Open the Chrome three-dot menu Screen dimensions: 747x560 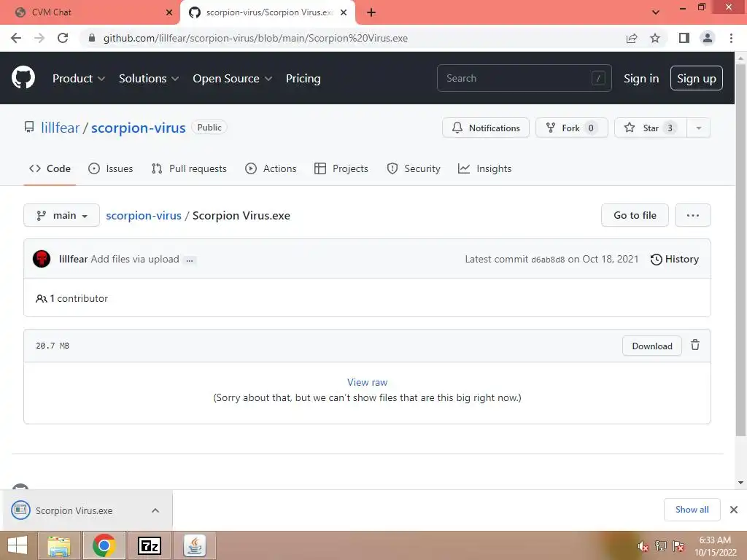point(731,38)
